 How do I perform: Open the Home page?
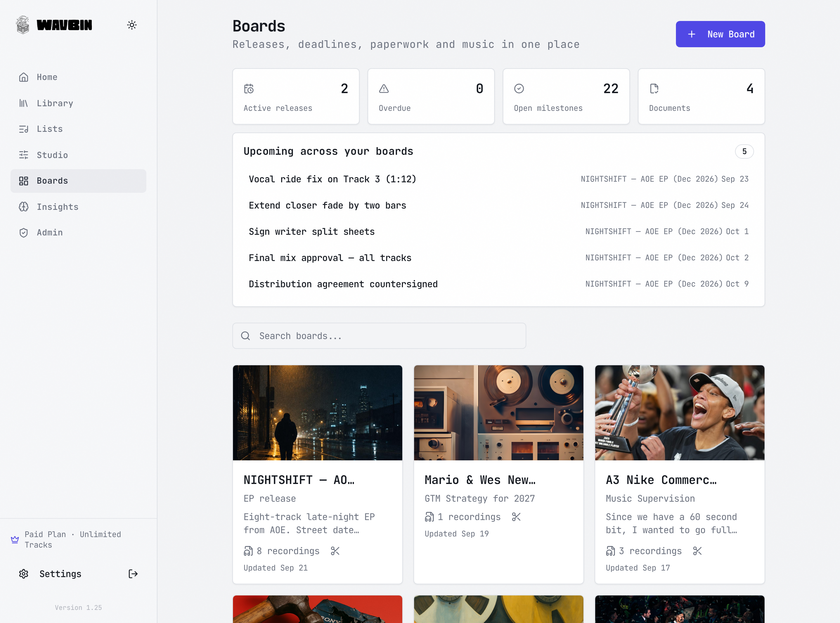click(78, 77)
